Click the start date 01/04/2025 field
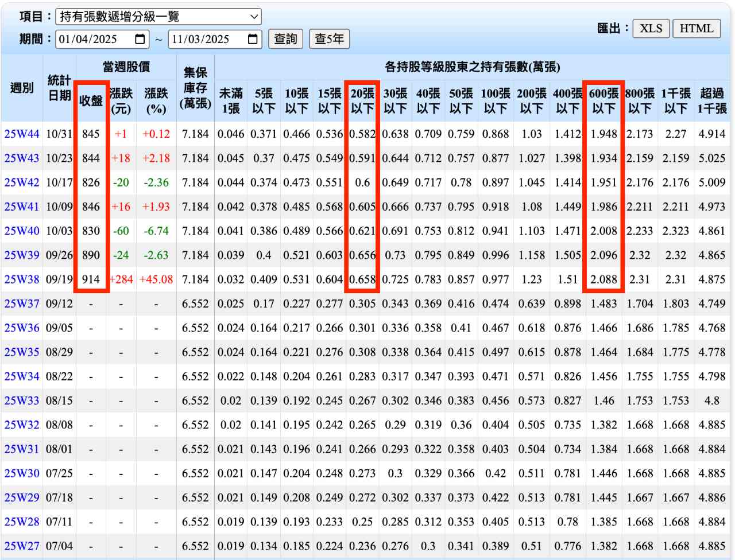Image resolution: width=735 pixels, height=560 pixels. tap(92, 39)
